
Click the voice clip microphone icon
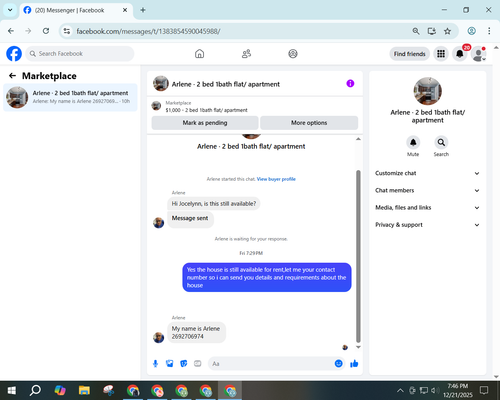155,363
